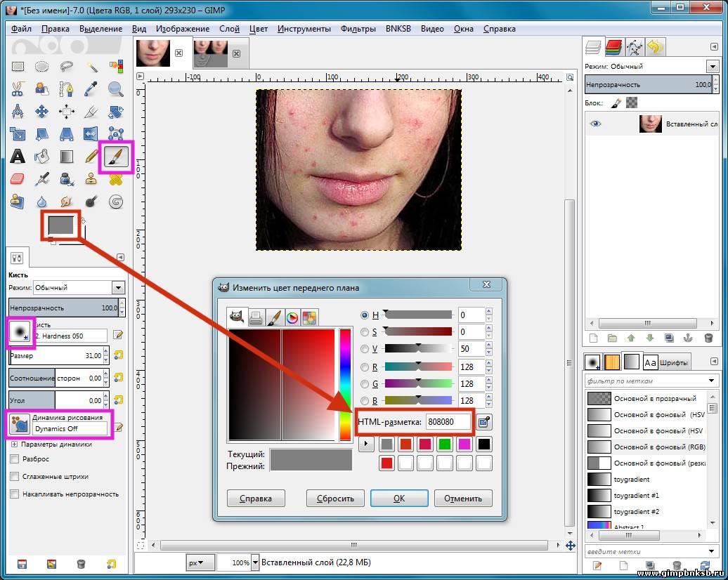The image size is (728, 580).
Task: Expand Параметры динамики section
Action: pos(14,444)
